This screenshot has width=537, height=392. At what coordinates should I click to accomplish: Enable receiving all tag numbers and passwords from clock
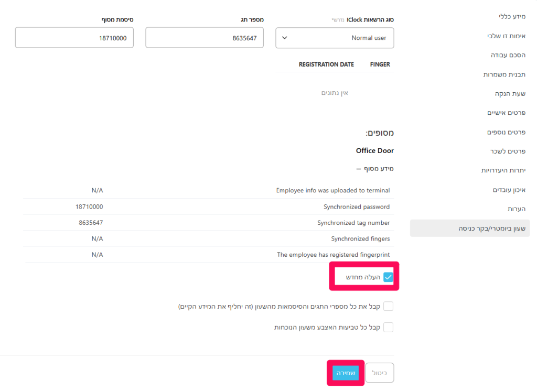coord(388,306)
